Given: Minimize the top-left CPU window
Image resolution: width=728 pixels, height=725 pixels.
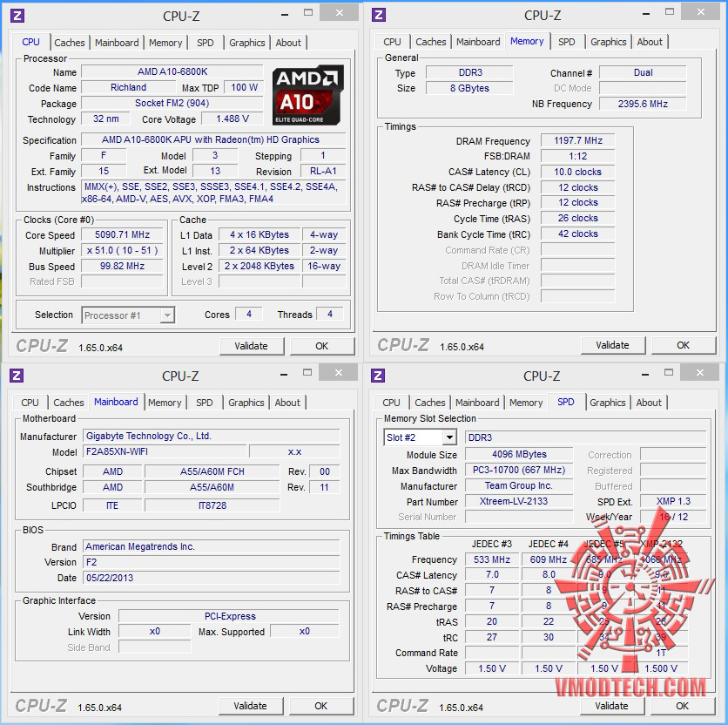Looking at the screenshot, I should [x=285, y=14].
